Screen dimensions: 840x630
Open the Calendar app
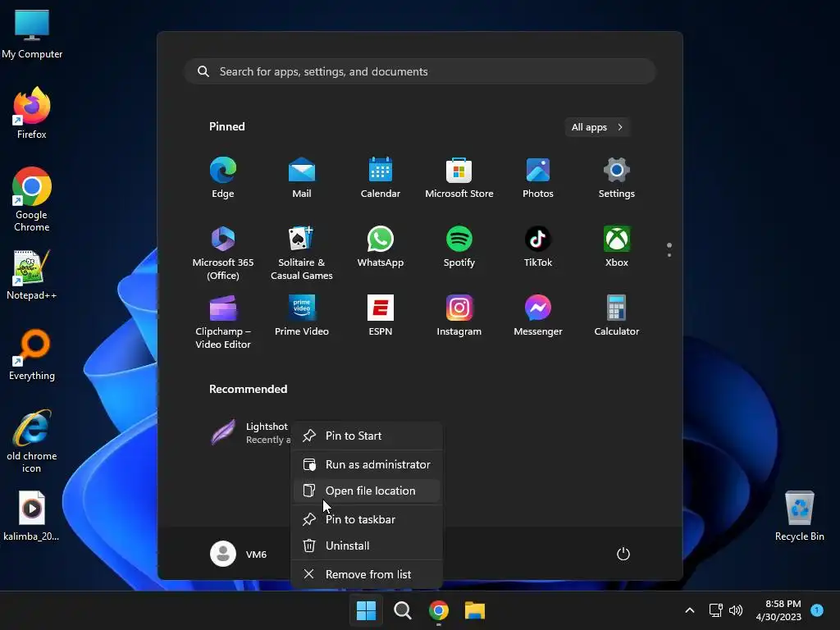381,177
